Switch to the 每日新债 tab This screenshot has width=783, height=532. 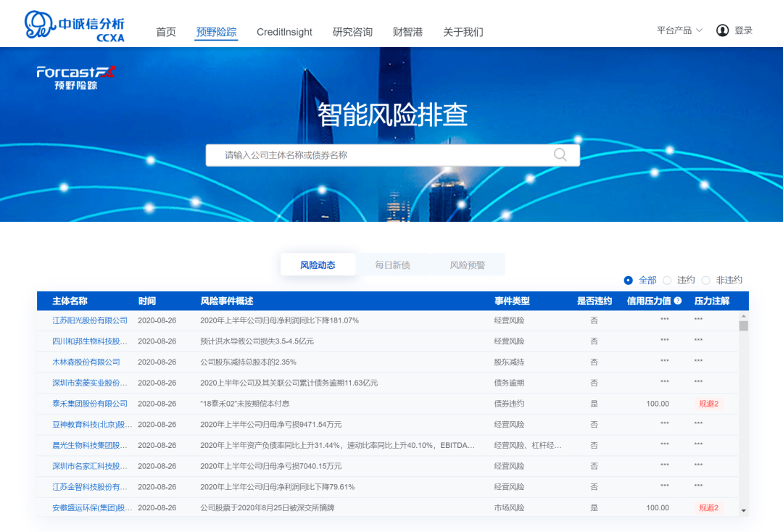[392, 265]
